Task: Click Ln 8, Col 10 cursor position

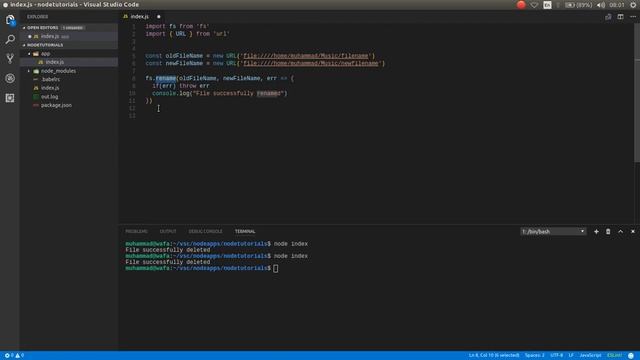Action: pos(493,356)
